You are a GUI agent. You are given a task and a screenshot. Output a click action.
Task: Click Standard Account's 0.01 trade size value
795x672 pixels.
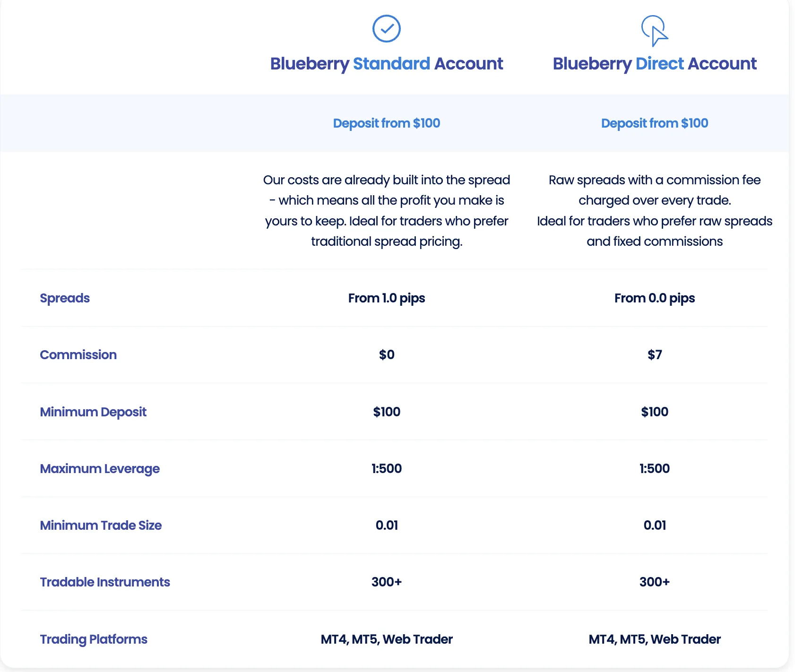point(387,526)
